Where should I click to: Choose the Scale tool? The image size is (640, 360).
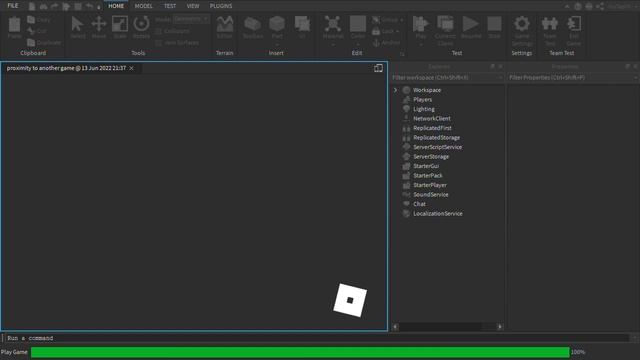coord(120,24)
